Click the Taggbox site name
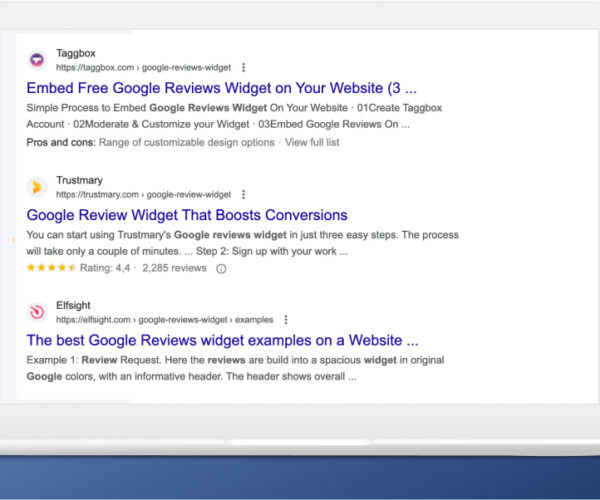The image size is (600, 500). click(76, 53)
